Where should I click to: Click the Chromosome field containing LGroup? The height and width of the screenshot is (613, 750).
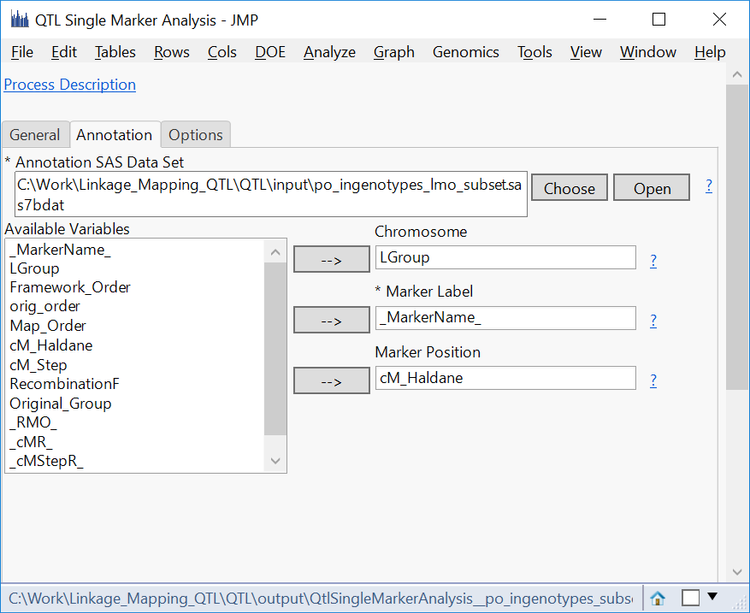pos(506,258)
